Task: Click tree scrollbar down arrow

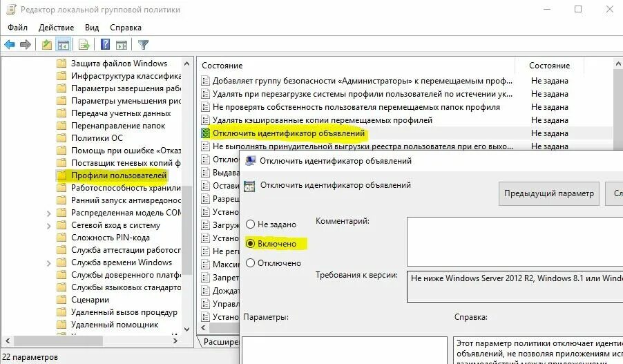Action: coord(186,329)
